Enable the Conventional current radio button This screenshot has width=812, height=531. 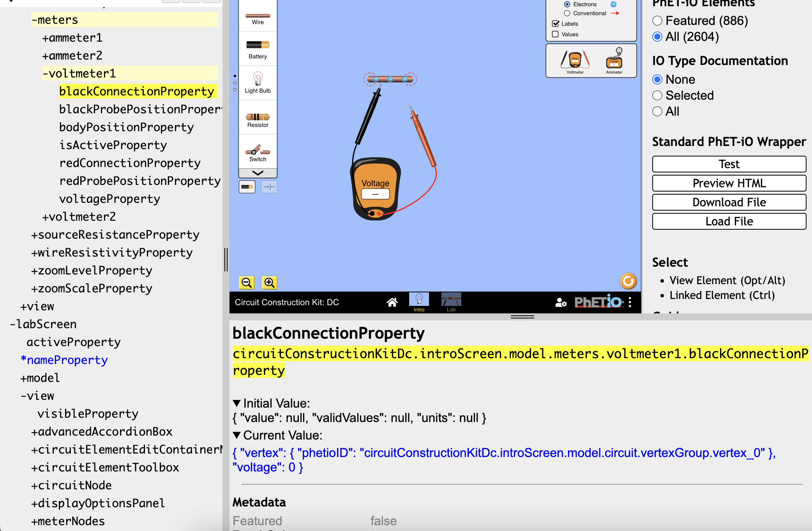[567, 13]
